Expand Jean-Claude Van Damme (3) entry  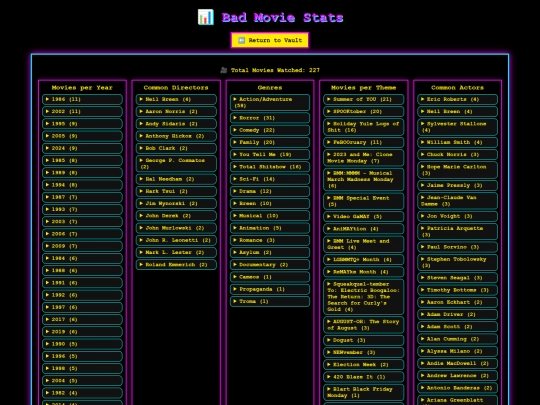[457, 201]
